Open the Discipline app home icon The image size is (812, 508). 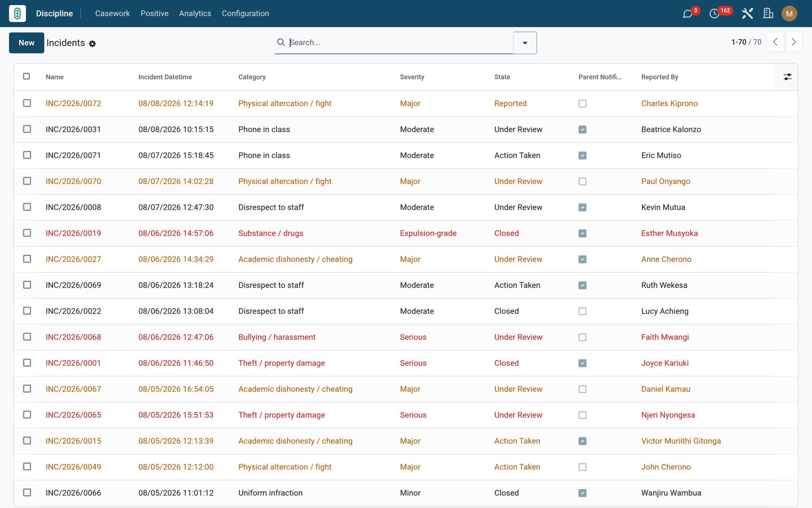[17, 13]
